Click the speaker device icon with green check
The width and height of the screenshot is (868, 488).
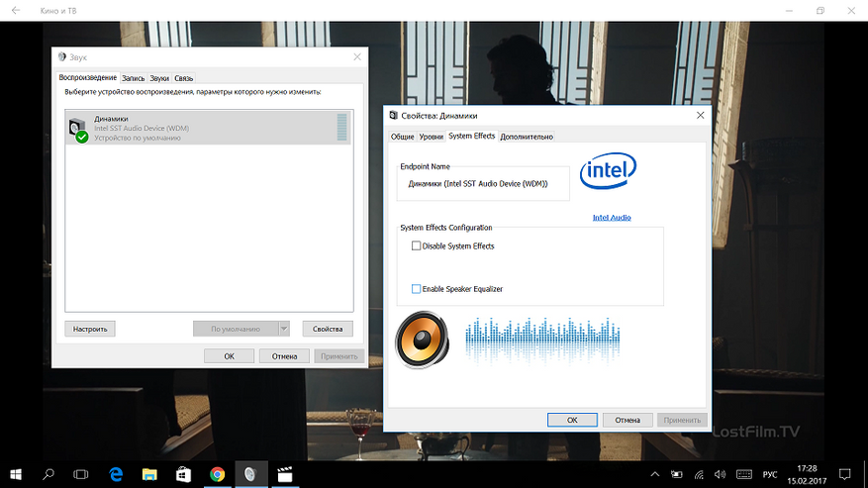78,130
